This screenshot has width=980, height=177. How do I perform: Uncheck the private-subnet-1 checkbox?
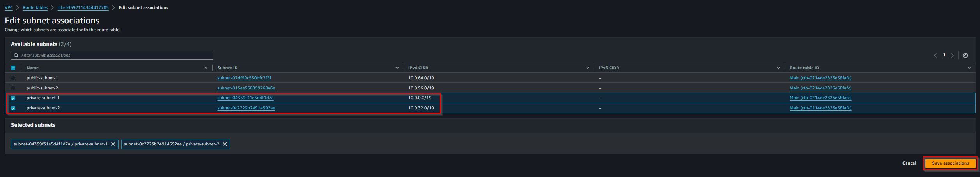click(x=13, y=98)
